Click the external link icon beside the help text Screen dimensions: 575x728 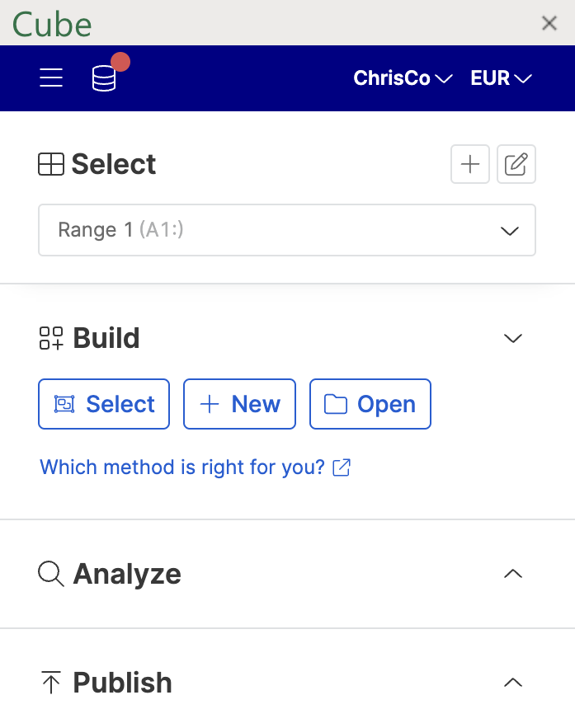click(342, 467)
